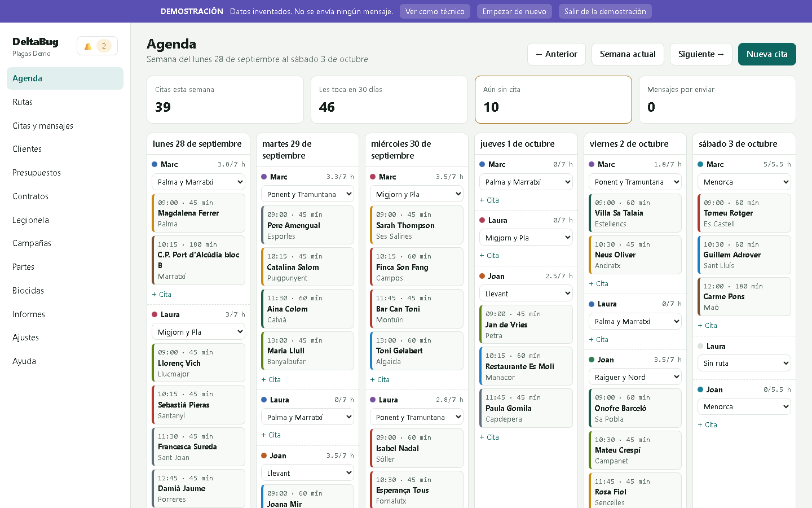Open the Les toca en 30 días card
This screenshot has height=508, width=812.
pyautogui.click(x=389, y=99)
